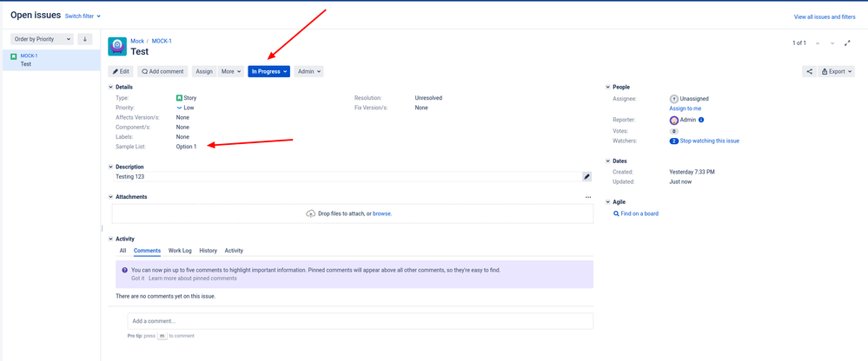Screen dimensions: 868x361
Task: Select the Comments tab
Action: pyautogui.click(x=147, y=251)
